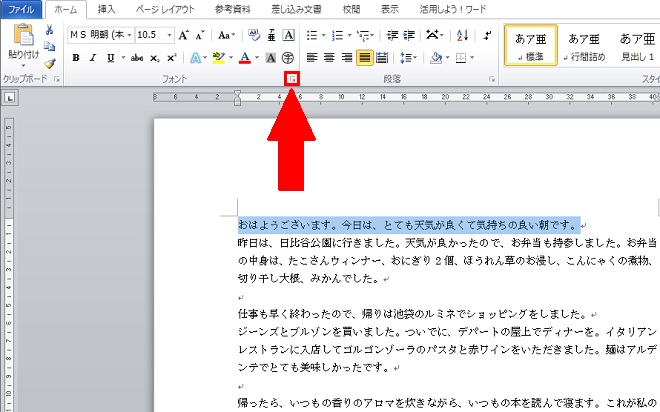The width and height of the screenshot is (660, 412).
Task: Expand the 貼り付け paste options arrow
Action: pyautogui.click(x=24, y=65)
